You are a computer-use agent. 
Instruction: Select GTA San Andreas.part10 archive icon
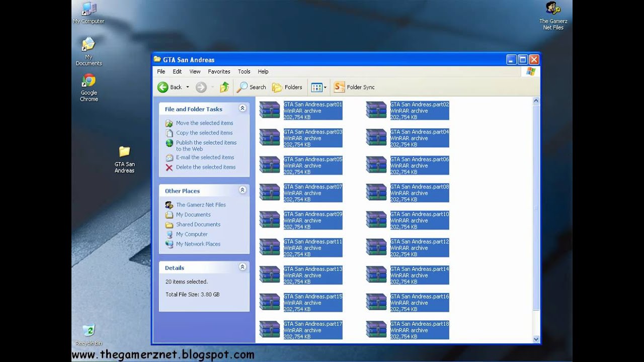click(376, 220)
